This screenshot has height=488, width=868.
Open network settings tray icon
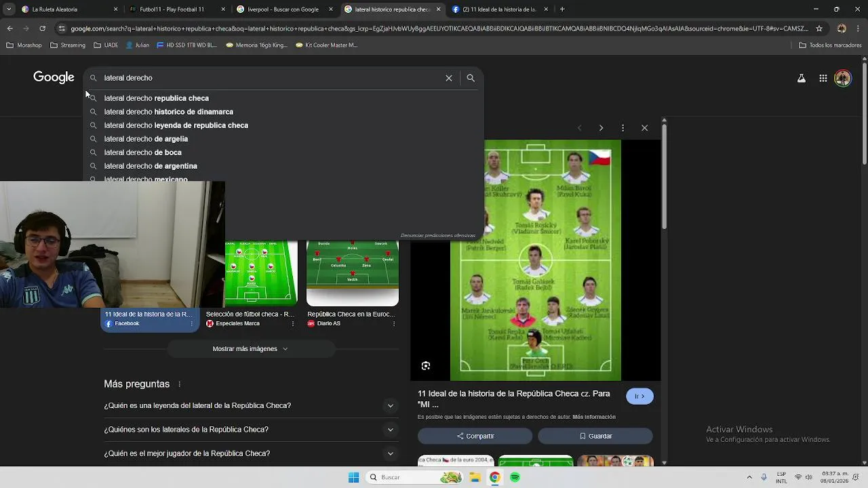pos(798,477)
